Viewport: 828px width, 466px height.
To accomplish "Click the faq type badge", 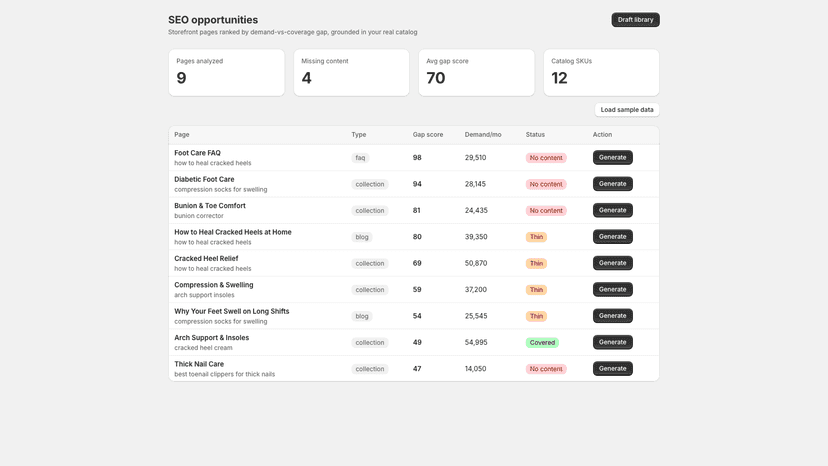I will click(360, 158).
